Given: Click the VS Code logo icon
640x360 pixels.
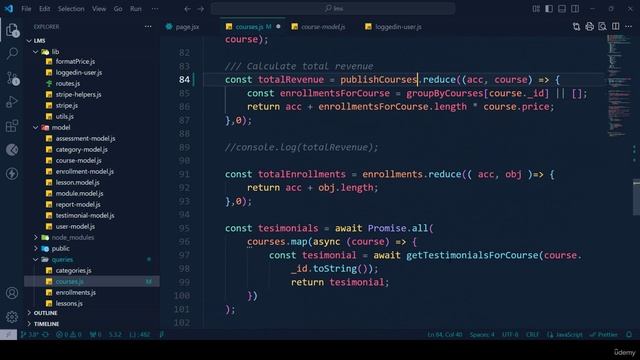Looking at the screenshot, I should pos(9,9).
